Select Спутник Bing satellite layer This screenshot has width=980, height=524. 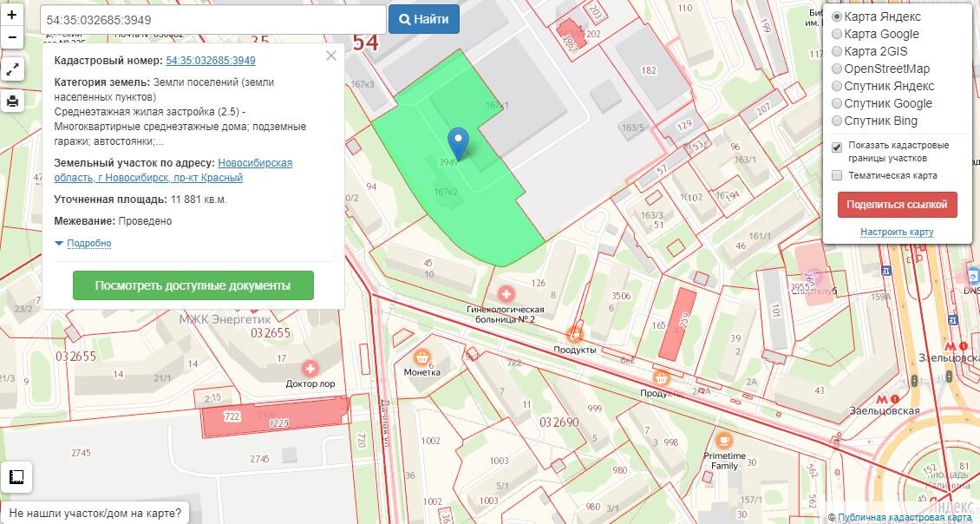(x=838, y=121)
